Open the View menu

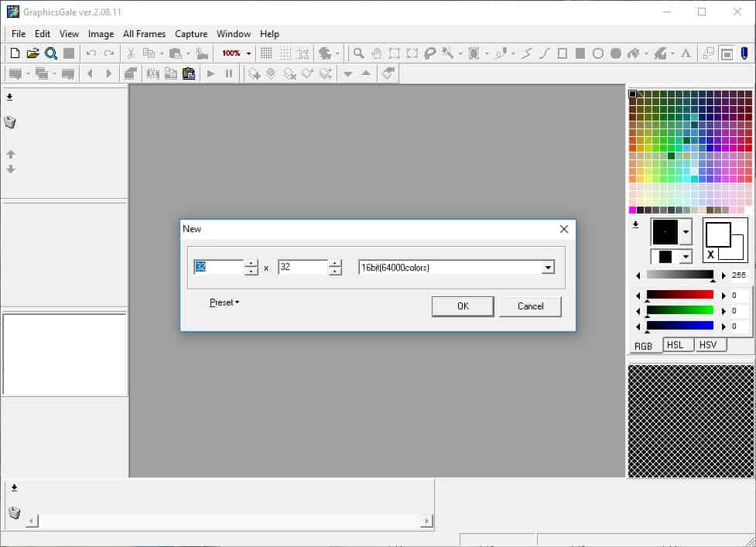(x=69, y=34)
